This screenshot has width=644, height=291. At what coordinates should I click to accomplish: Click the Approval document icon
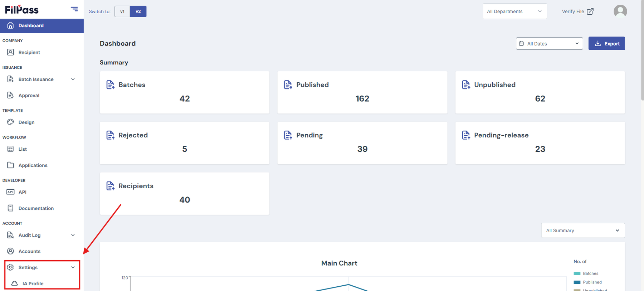[10, 95]
